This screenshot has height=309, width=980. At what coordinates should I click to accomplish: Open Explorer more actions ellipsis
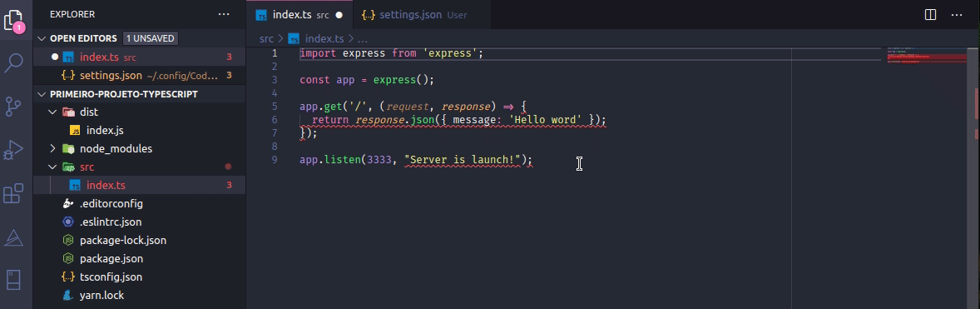click(x=224, y=14)
